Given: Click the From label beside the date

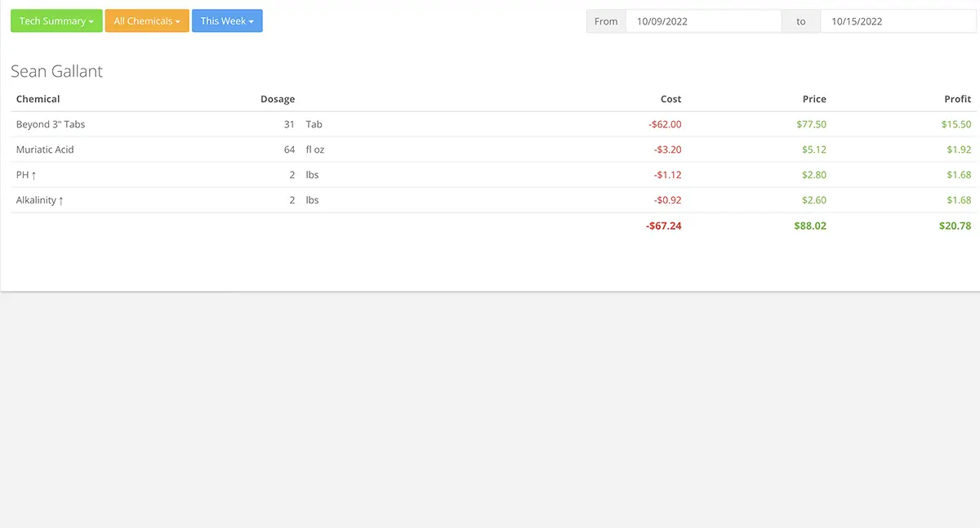Looking at the screenshot, I should point(606,21).
